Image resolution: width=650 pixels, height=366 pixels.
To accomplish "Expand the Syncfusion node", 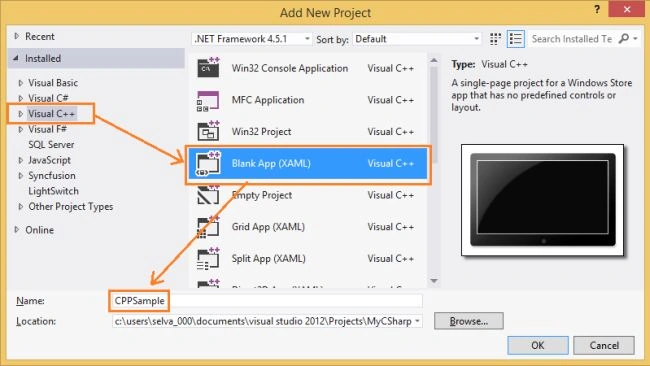I will click(x=21, y=176).
